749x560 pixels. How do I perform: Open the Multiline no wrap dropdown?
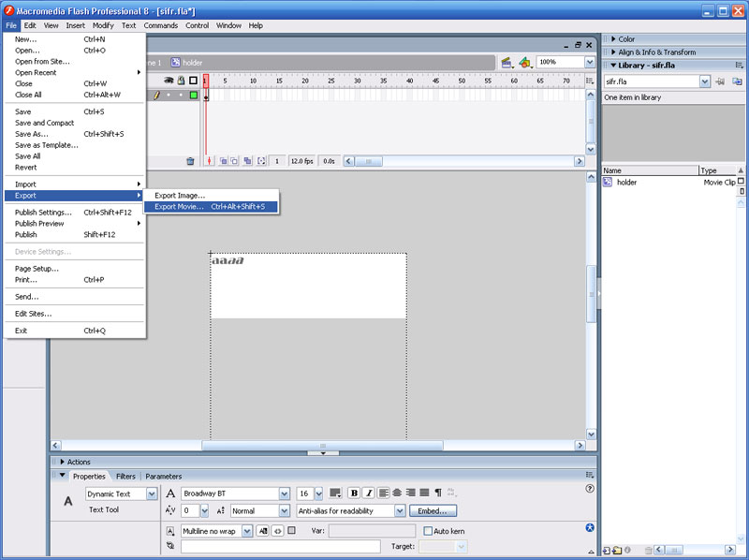click(x=247, y=531)
